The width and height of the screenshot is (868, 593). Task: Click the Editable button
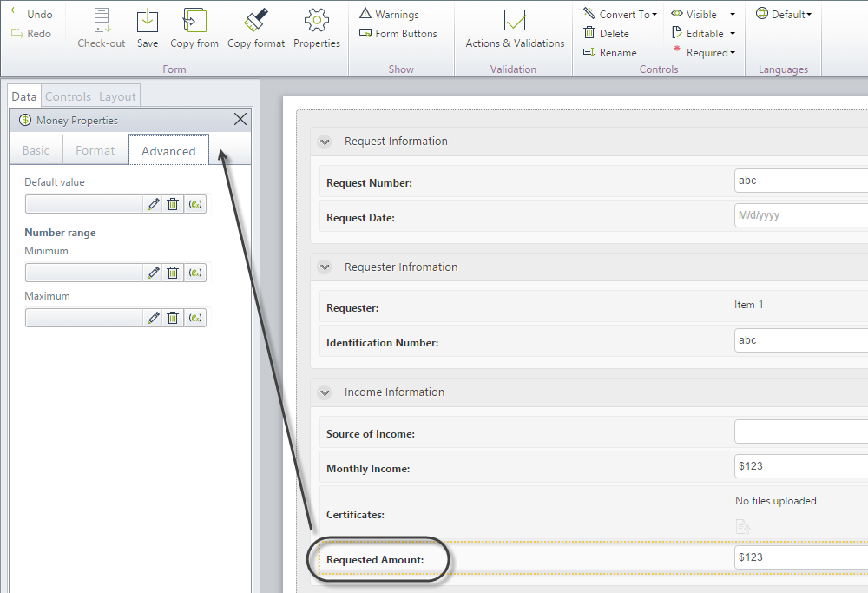pos(698,33)
